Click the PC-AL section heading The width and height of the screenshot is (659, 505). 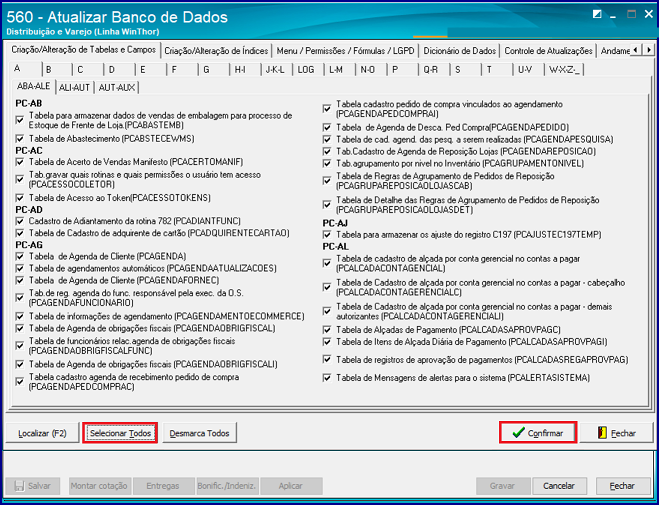click(336, 247)
